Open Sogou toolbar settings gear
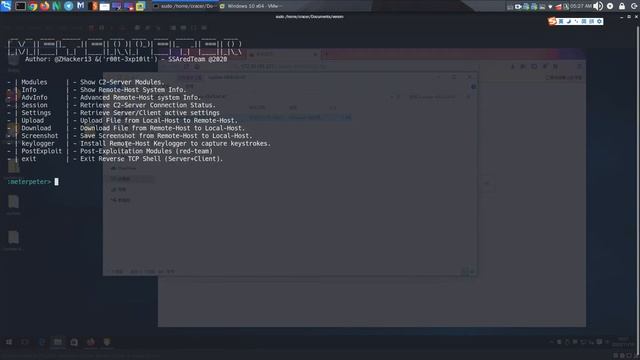 tap(599, 21)
